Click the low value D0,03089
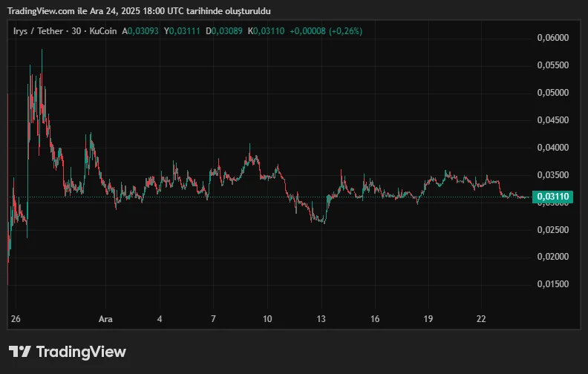The height and width of the screenshot is (374, 588). pyautogui.click(x=226, y=31)
